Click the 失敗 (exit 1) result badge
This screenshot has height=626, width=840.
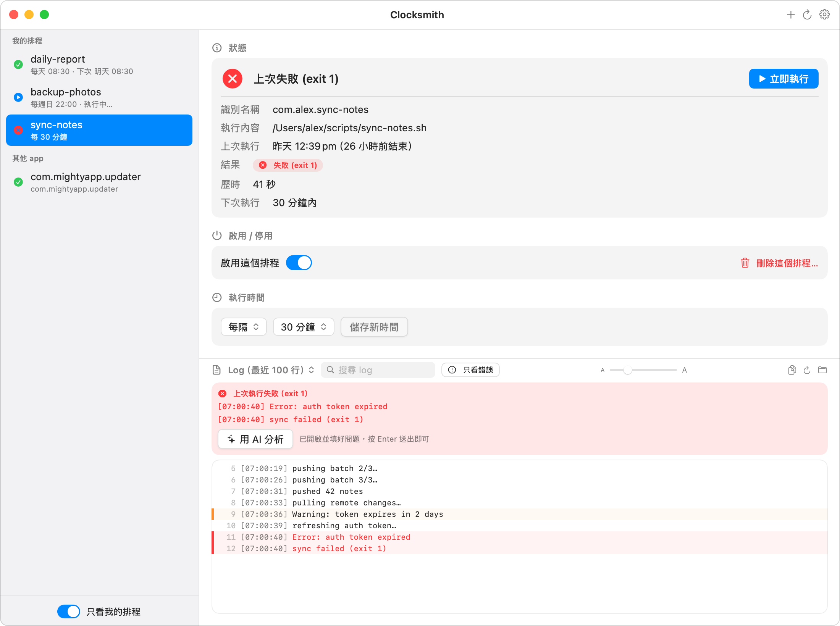pyautogui.click(x=288, y=165)
